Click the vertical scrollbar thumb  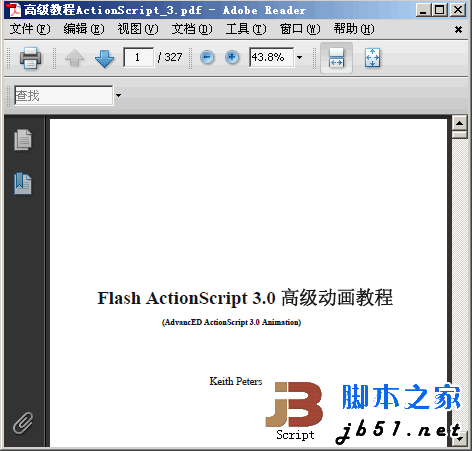tap(460, 135)
